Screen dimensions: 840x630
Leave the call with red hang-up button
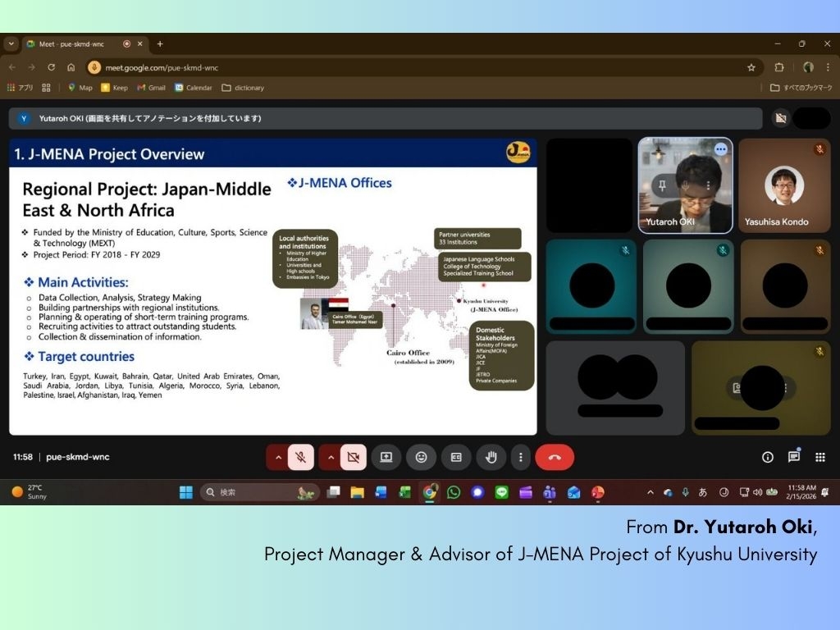click(555, 457)
